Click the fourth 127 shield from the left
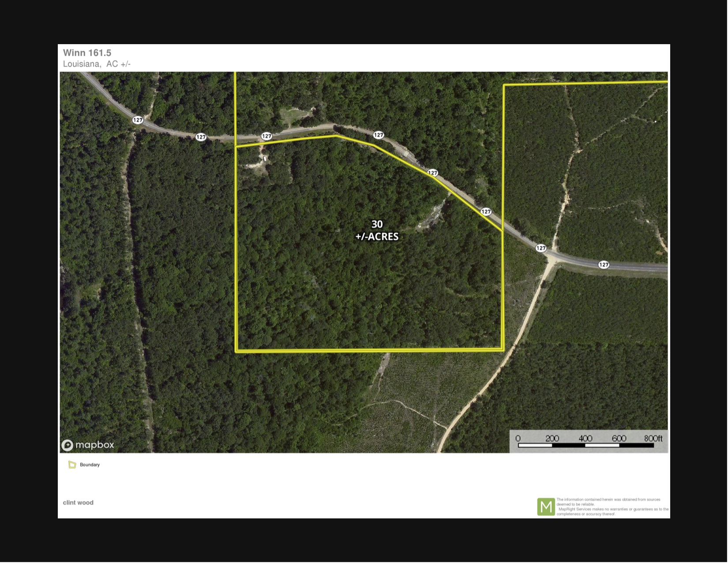 [x=378, y=135]
